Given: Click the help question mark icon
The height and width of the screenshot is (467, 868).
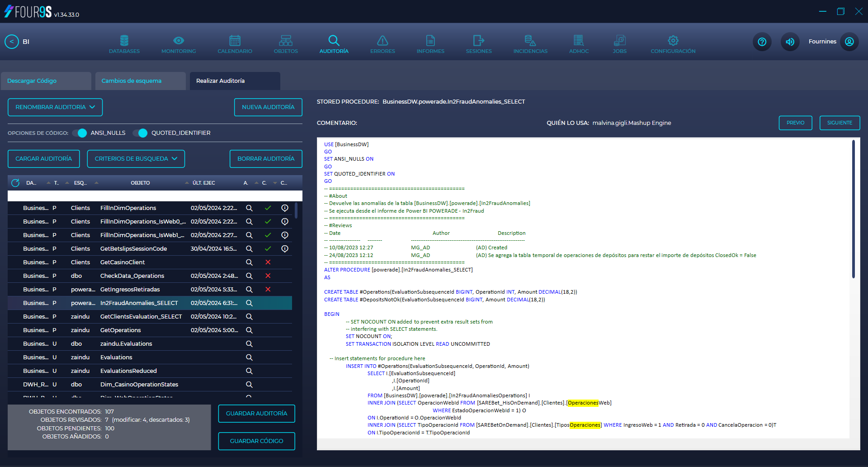Looking at the screenshot, I should [762, 42].
